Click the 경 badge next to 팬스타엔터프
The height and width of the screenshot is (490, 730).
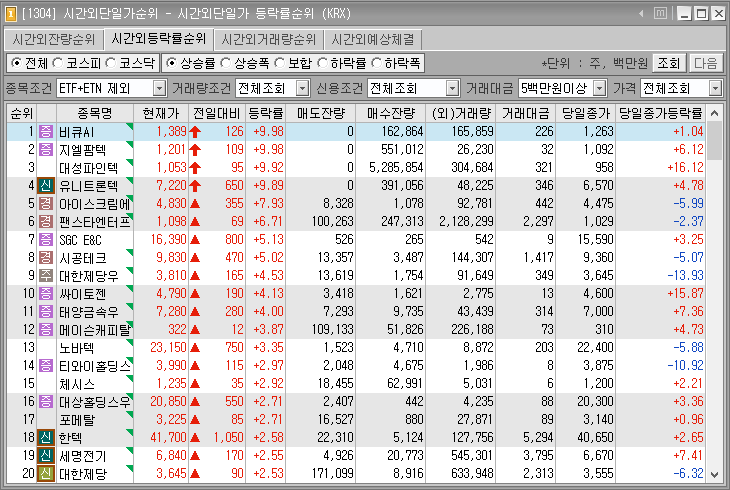point(46,222)
